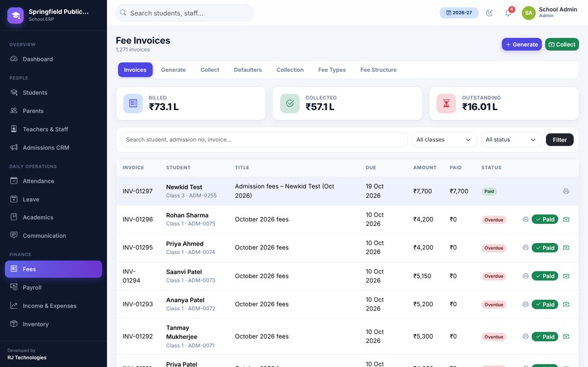This screenshot has width=588, height=367.
Task: Open academic year 2026-27 selector
Action: 459,13
